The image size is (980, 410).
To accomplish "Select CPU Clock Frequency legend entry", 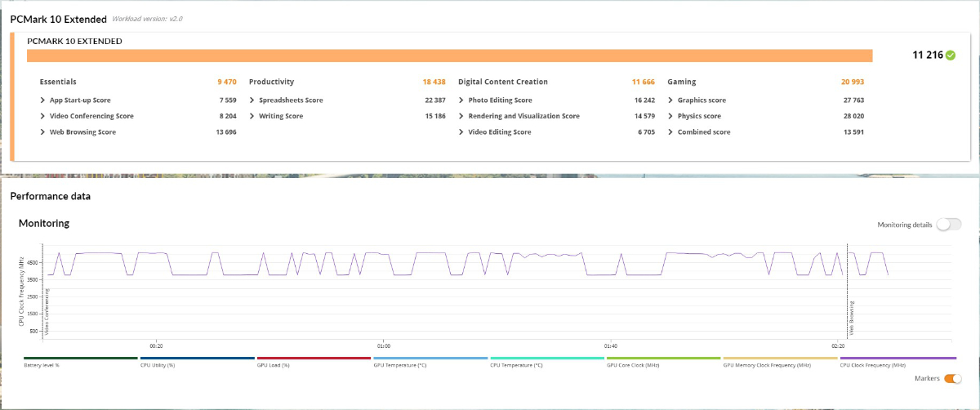I will coord(898,361).
